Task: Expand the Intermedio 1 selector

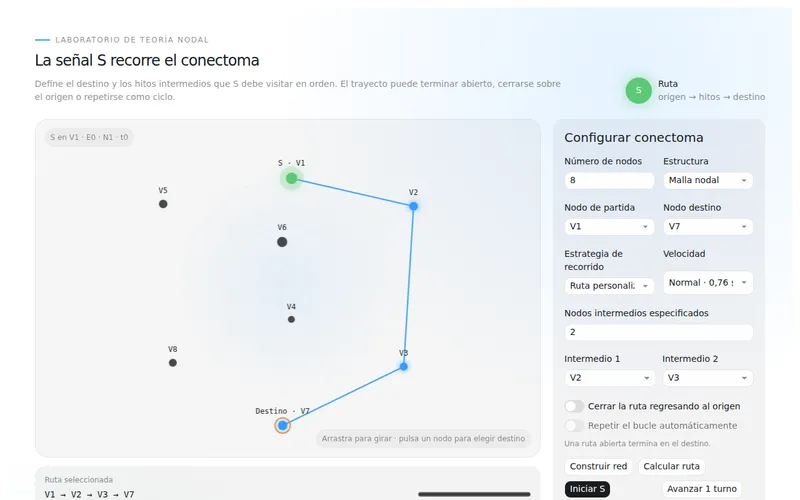Action: coord(609,378)
